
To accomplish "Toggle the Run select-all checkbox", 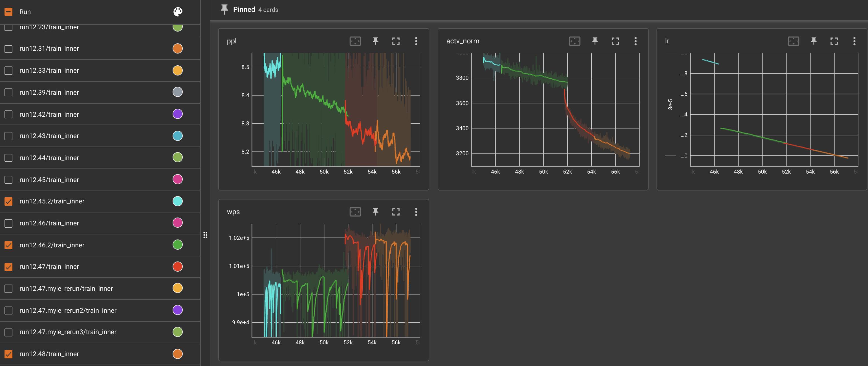I will 8,12.
